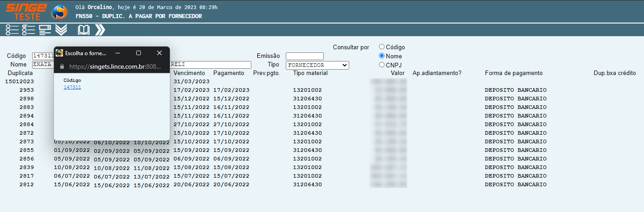The image size is (644, 212).
Task: Select the Nome radio option
Action: tap(382, 56)
